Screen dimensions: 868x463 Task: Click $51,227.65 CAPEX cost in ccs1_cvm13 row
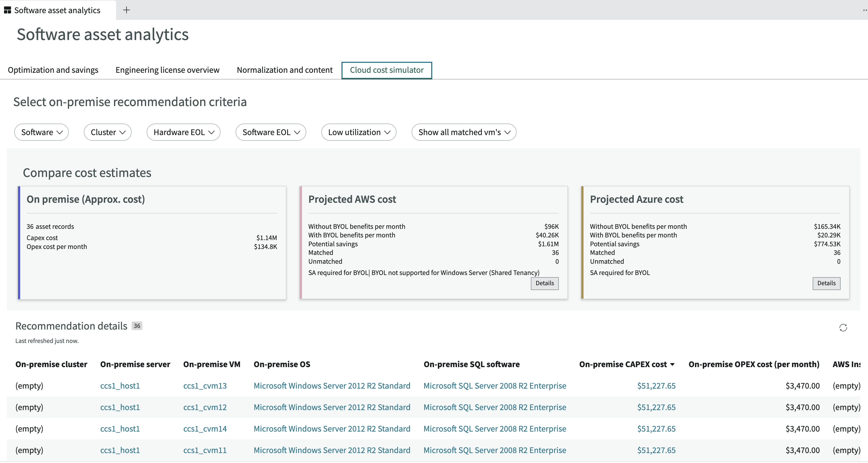[x=656, y=386]
